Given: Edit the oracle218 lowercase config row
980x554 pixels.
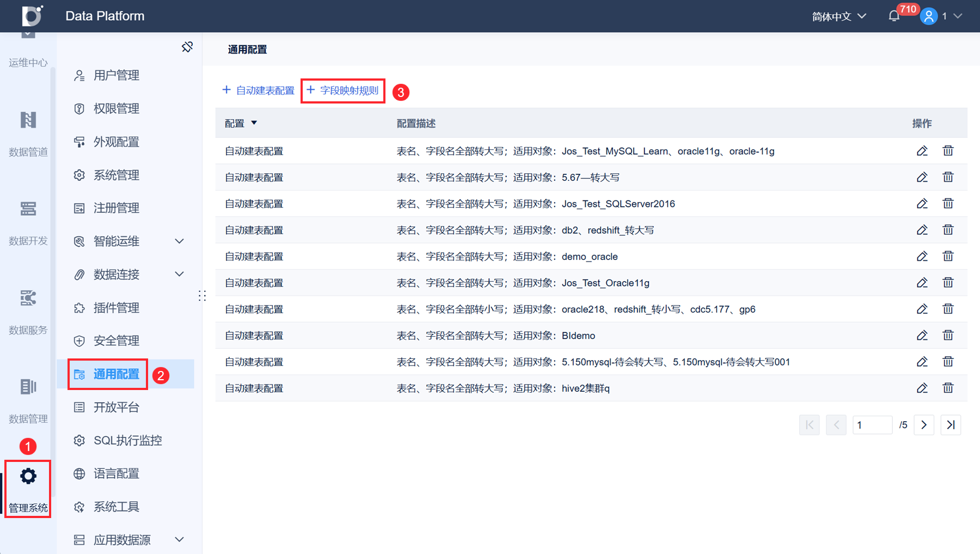Looking at the screenshot, I should coord(922,309).
